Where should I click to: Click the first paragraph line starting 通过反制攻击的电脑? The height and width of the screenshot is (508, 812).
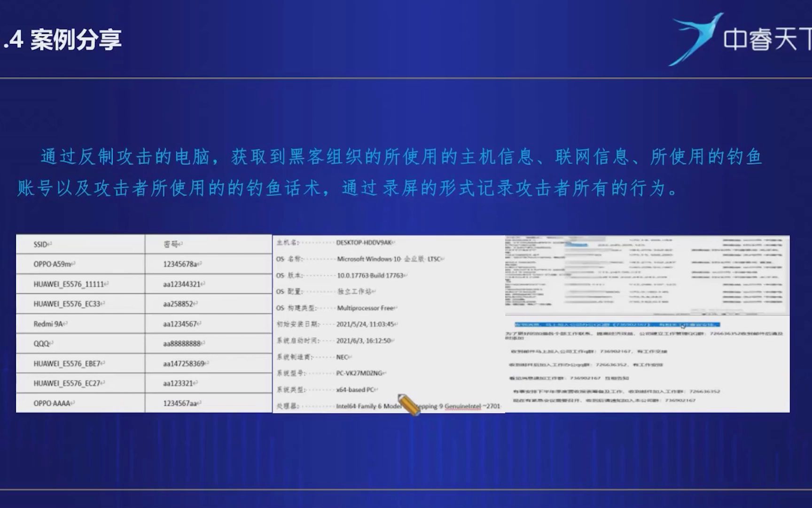coord(401,157)
